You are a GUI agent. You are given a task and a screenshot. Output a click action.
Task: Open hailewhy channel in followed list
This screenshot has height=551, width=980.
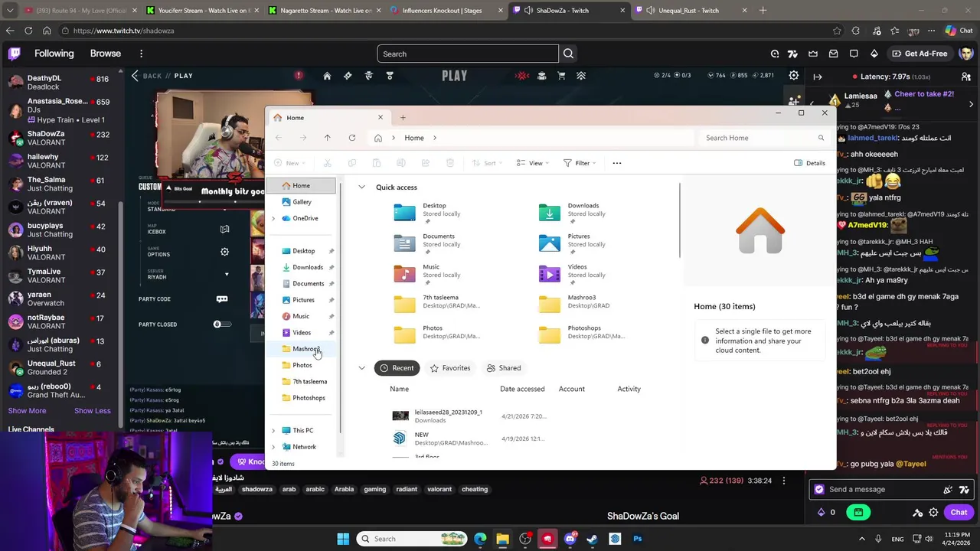[x=58, y=161]
